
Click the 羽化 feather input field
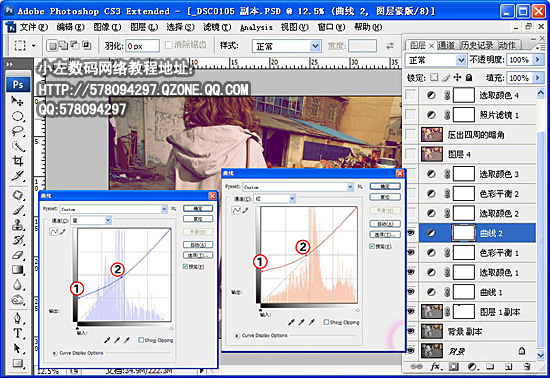(x=142, y=46)
